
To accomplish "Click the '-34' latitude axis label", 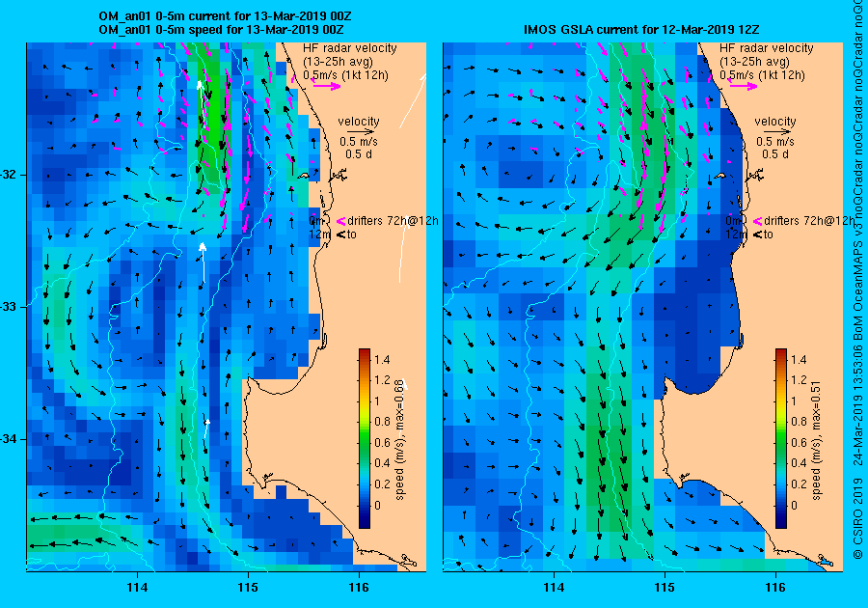I will 10,440.
